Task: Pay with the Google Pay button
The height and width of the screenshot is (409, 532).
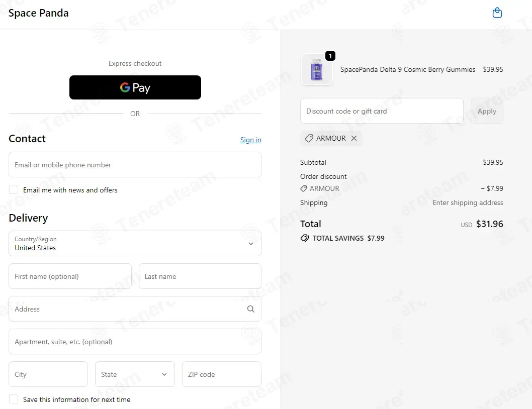Action: pos(135,87)
